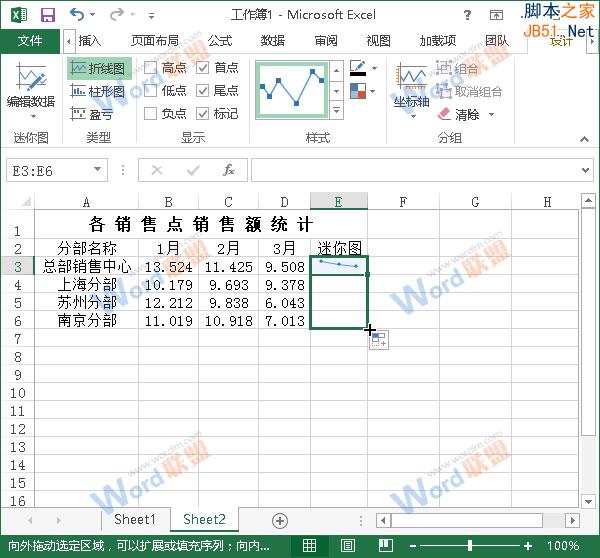
Task: Switch to Page Layout view icon
Action: (x=347, y=545)
